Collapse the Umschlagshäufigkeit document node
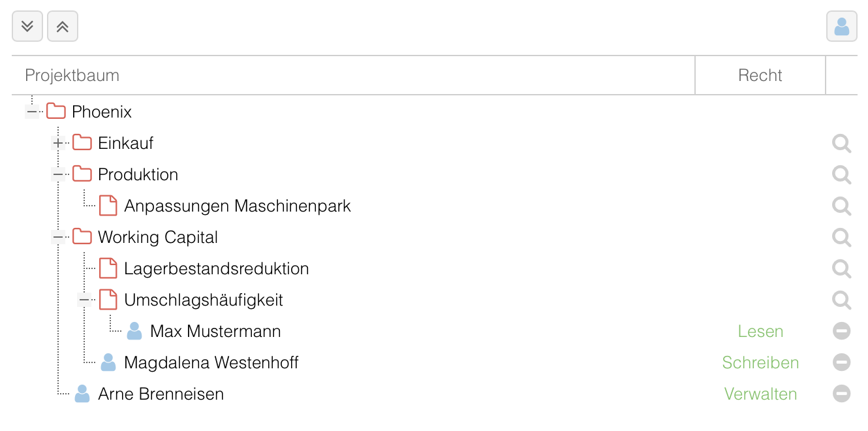The height and width of the screenshot is (431, 868). (84, 300)
